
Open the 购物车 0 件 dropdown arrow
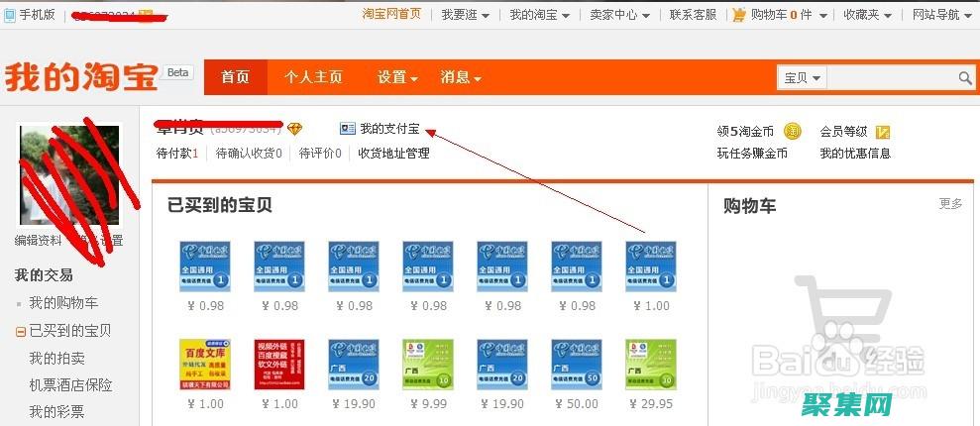click(x=823, y=15)
